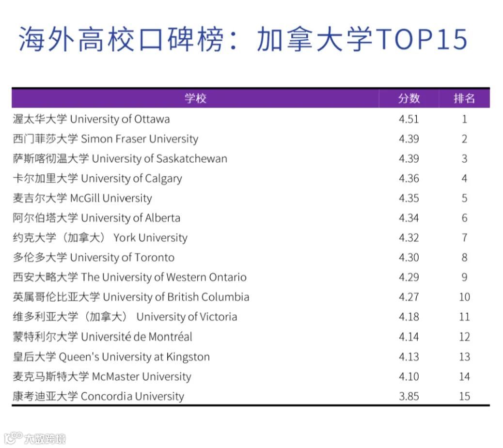Click the score 4.27

[x=409, y=297]
